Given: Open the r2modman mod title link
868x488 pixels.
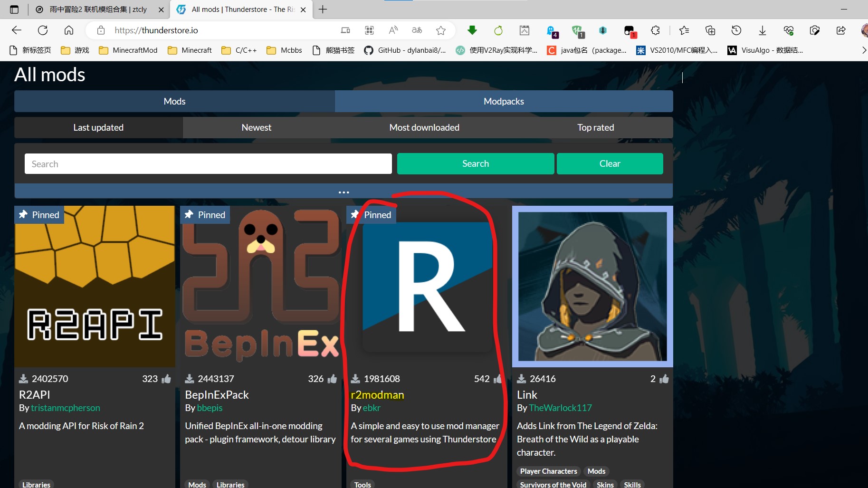Looking at the screenshot, I should 377,395.
